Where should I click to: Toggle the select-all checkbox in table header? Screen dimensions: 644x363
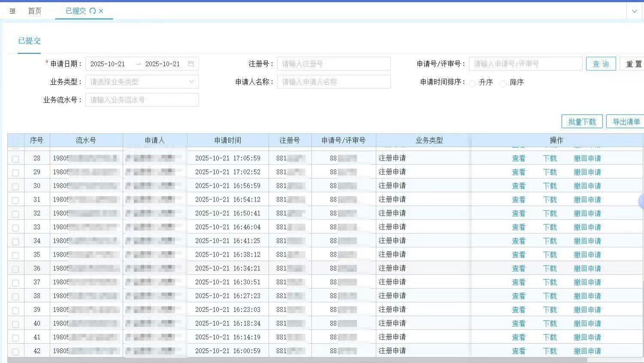click(x=15, y=140)
